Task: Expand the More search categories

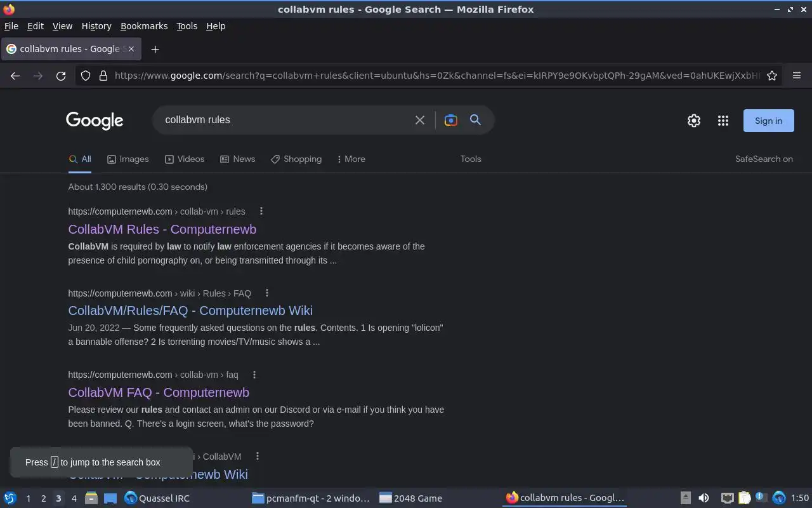Action: pos(351,159)
